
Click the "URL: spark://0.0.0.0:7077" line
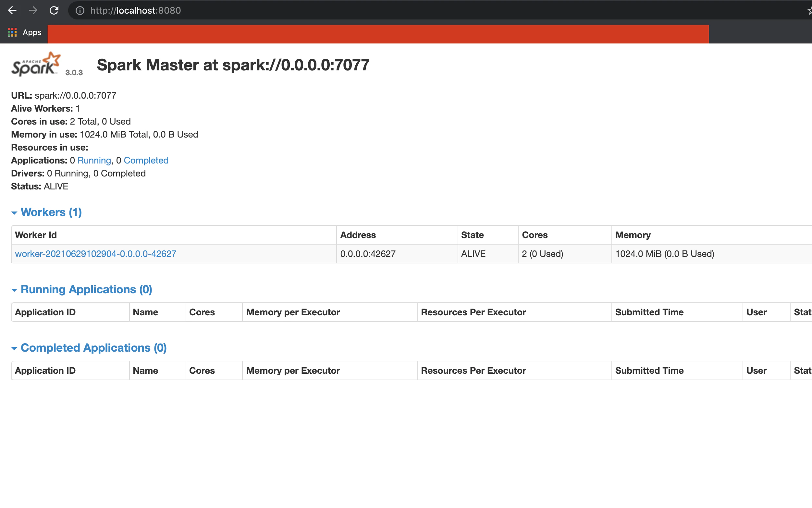64,96
